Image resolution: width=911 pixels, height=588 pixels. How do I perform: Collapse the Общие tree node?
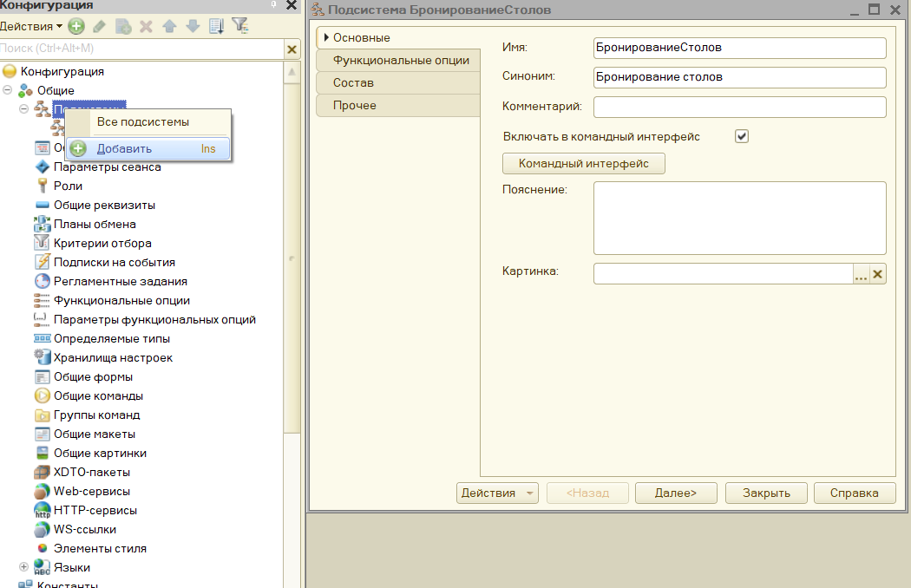8,90
